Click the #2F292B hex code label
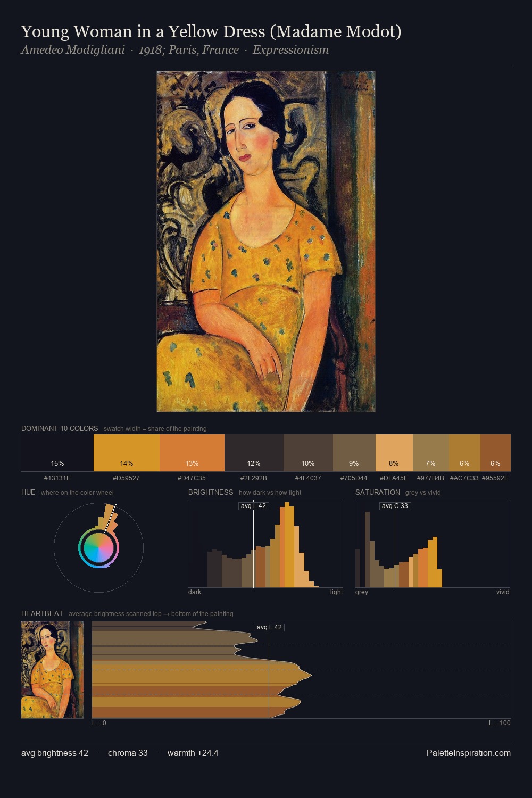This screenshot has width=532, height=798. 254,478
